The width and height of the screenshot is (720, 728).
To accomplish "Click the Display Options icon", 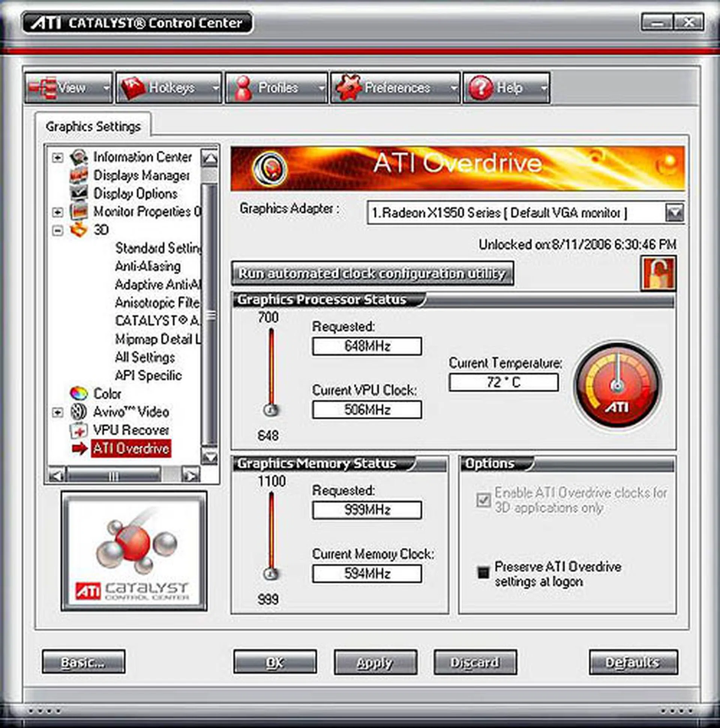I will 79,193.
